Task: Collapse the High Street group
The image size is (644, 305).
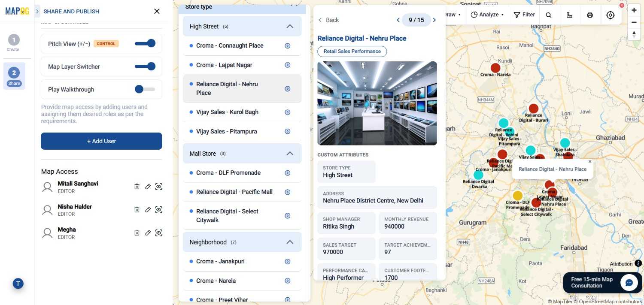Action: [x=290, y=26]
